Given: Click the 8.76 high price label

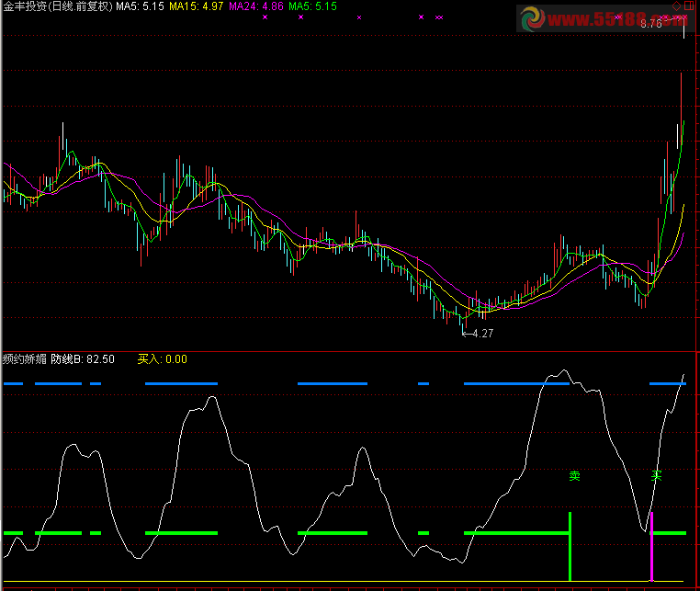Looking at the screenshot, I should 651,24.
